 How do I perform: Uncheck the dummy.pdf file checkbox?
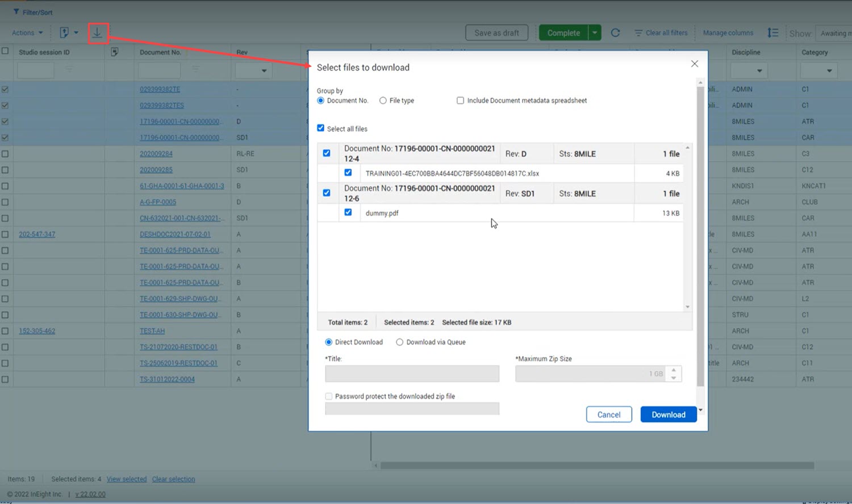[x=348, y=212]
